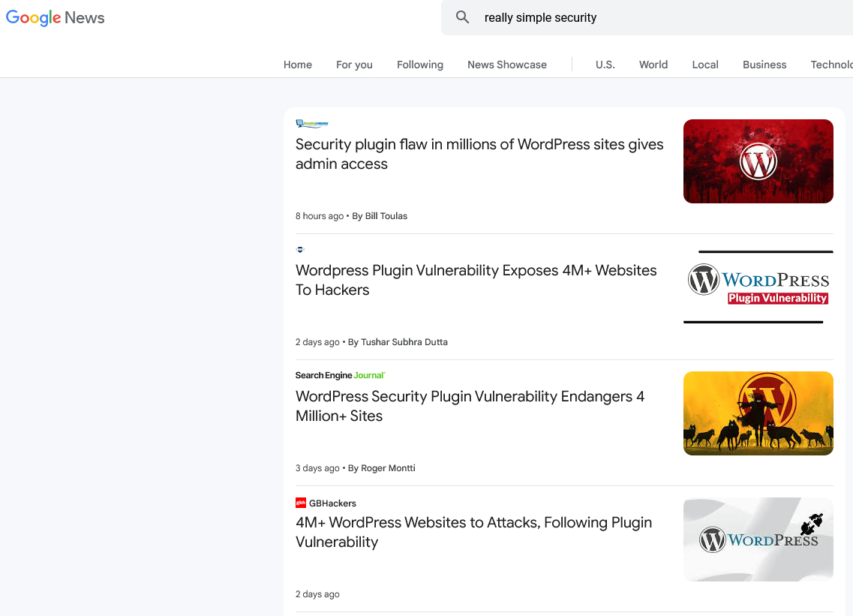Click the '3 days ago' timestamp
The height and width of the screenshot is (616, 853).
coord(317,468)
